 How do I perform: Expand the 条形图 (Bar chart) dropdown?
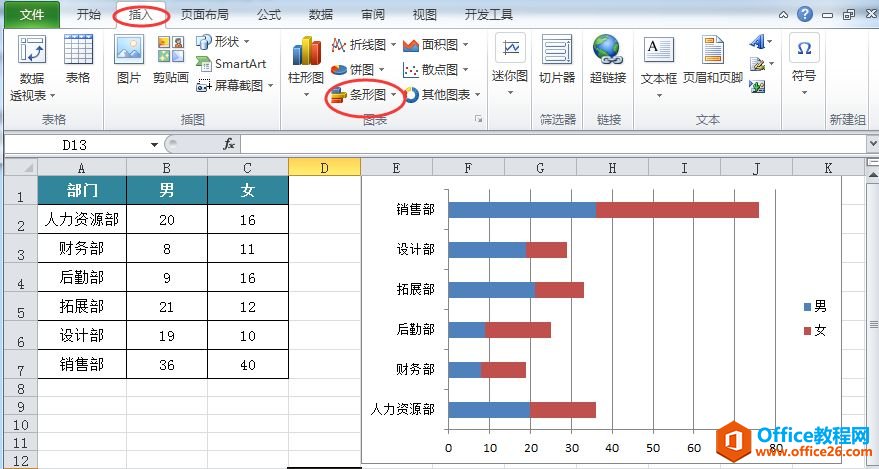pyautogui.click(x=395, y=95)
